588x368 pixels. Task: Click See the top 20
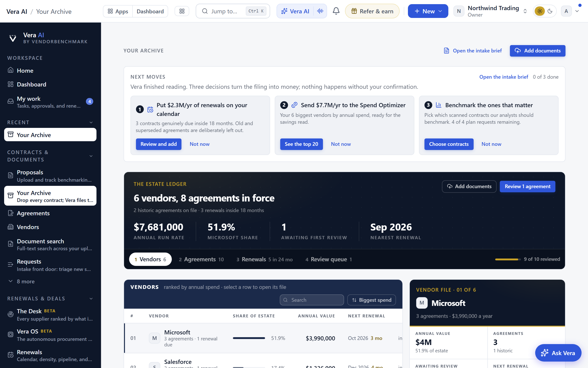301,144
